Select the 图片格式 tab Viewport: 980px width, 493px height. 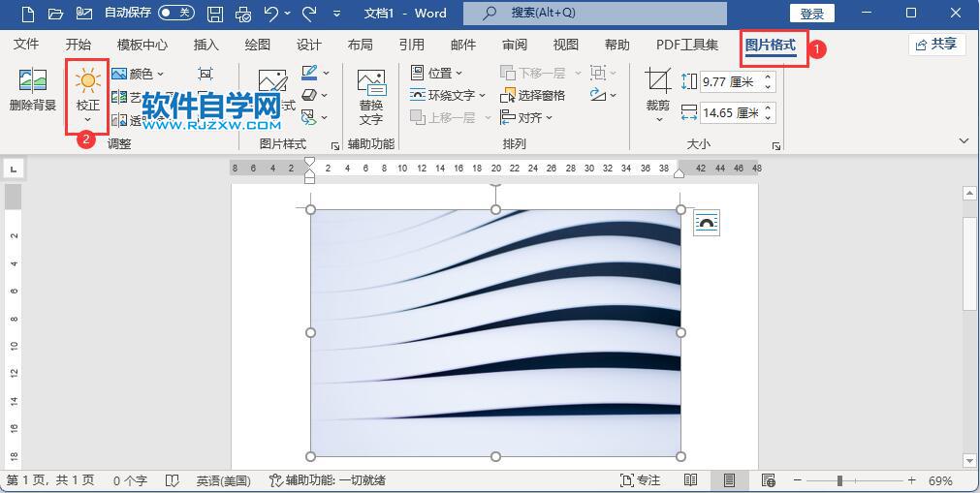click(771, 45)
